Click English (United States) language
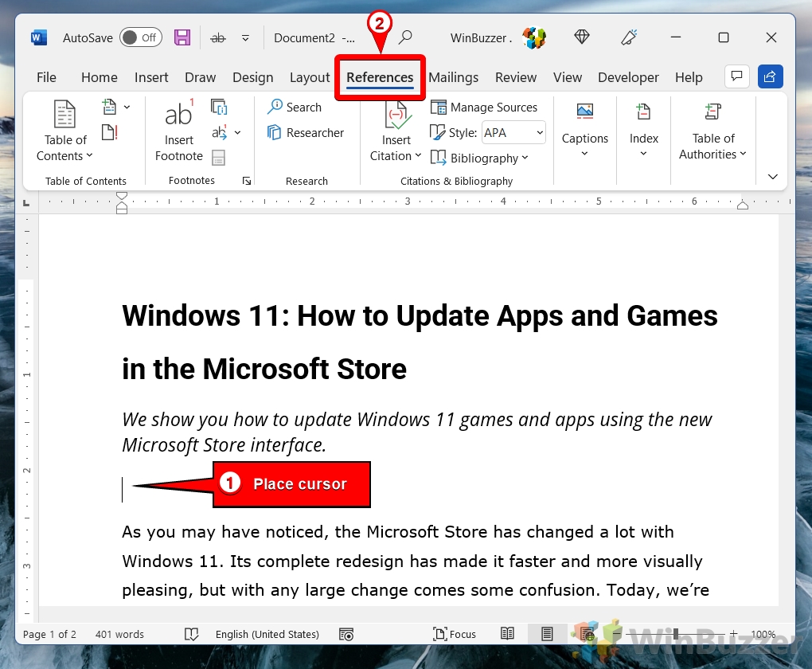Viewport: 812px width, 669px height. coord(267,634)
